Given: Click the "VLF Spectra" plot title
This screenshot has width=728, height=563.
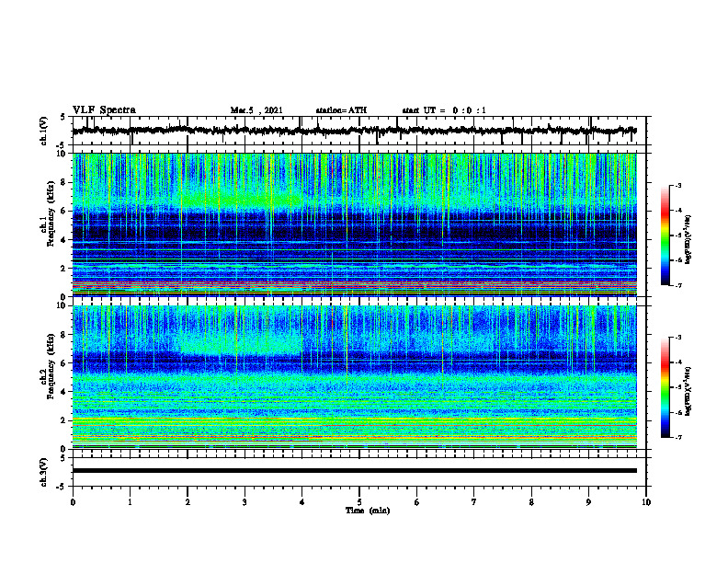Looking at the screenshot, I should click(105, 110).
